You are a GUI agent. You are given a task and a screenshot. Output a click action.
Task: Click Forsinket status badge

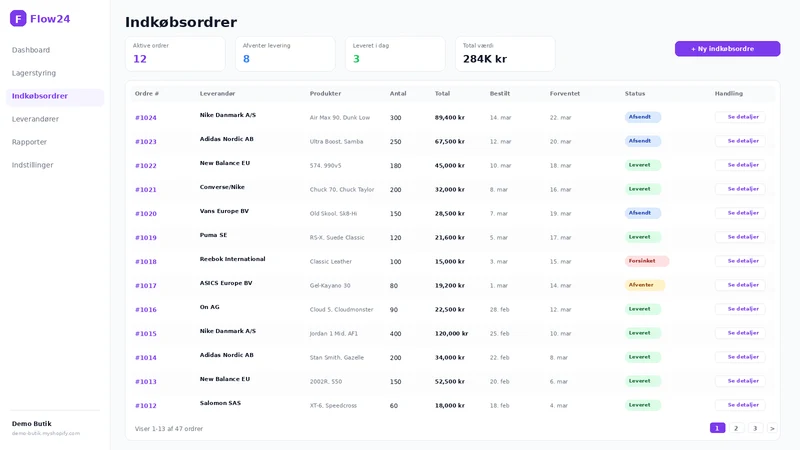click(x=646, y=261)
